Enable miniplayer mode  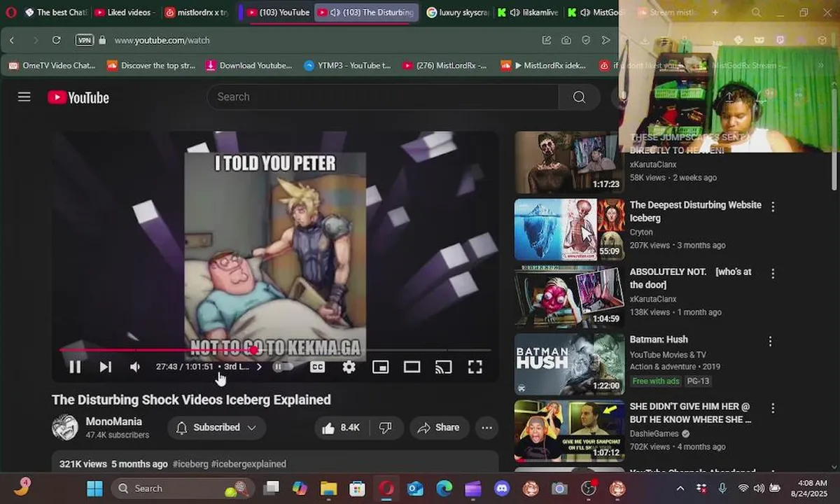tap(380, 367)
